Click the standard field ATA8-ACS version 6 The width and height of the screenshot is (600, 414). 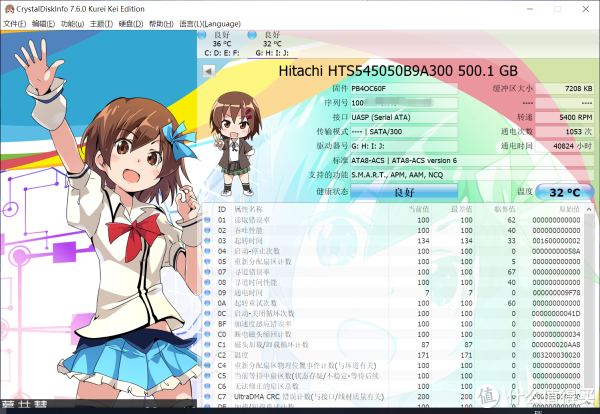(x=472, y=160)
